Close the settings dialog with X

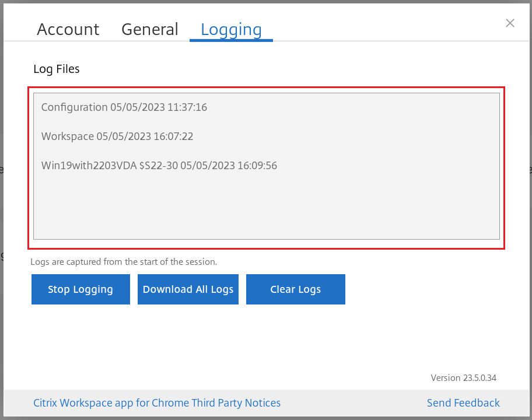510,23
